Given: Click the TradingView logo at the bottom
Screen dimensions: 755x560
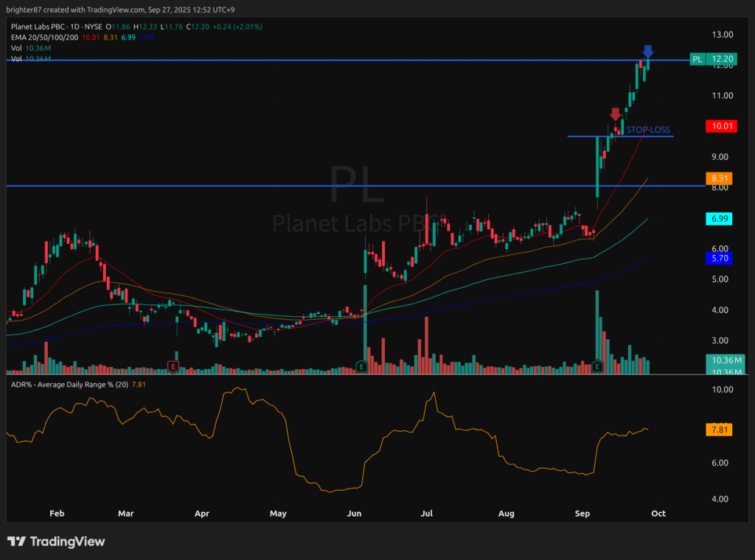Looking at the screenshot, I should (56, 542).
